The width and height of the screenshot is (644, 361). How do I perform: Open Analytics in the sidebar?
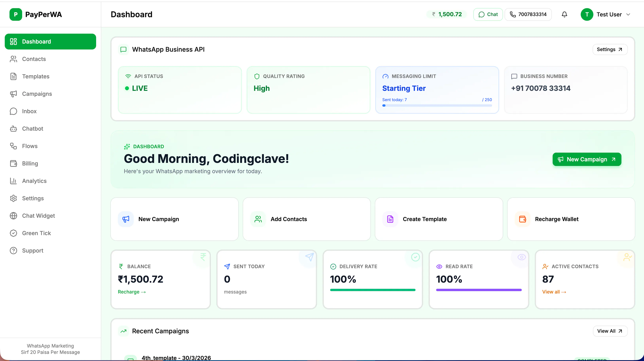pyautogui.click(x=50, y=181)
